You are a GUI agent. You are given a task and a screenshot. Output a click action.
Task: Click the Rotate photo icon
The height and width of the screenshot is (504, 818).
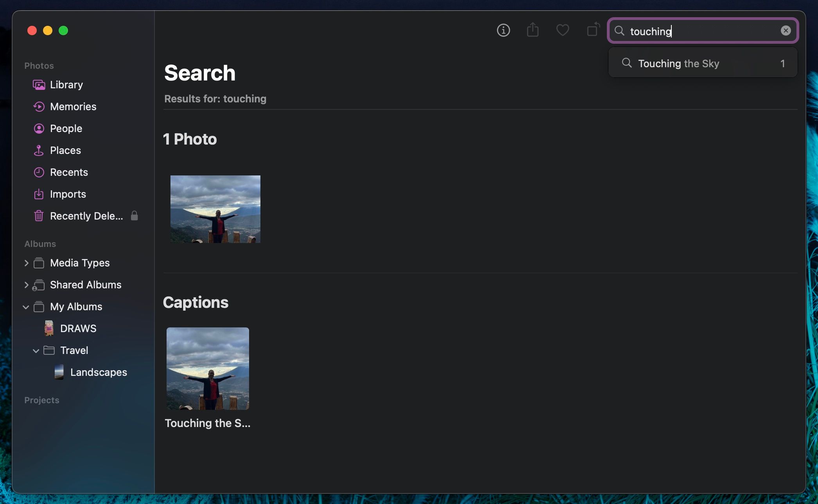(593, 30)
